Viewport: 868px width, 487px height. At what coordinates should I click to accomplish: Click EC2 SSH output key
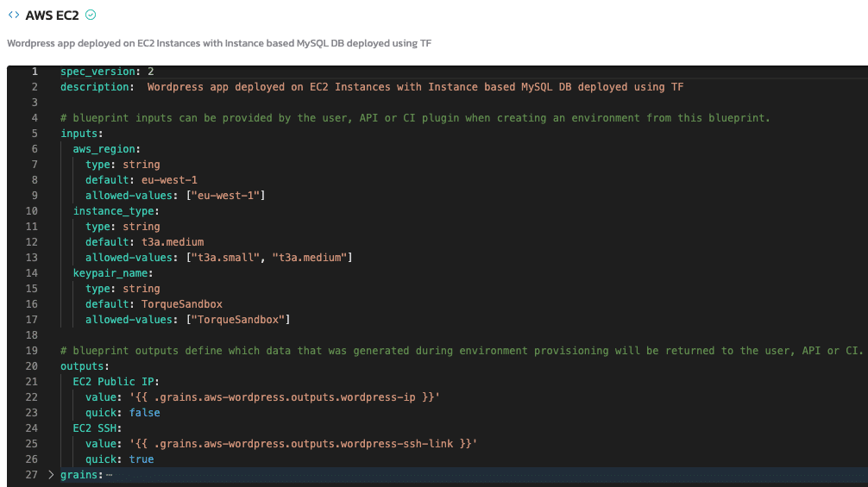(97, 428)
